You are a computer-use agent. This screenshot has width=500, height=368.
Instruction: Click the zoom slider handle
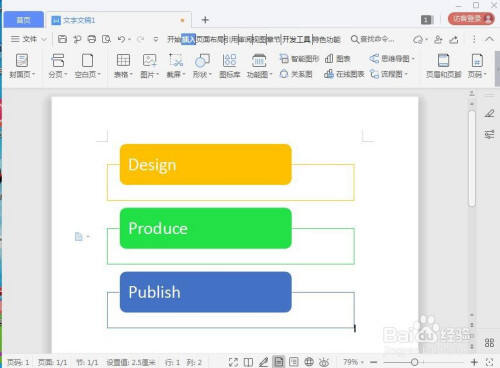coord(414,362)
